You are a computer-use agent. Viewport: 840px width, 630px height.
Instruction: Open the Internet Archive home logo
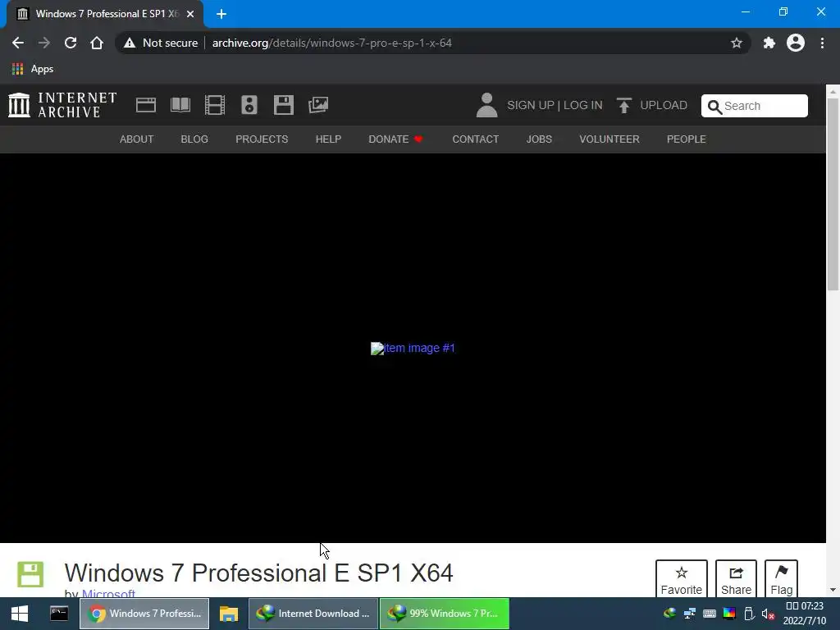click(62, 105)
